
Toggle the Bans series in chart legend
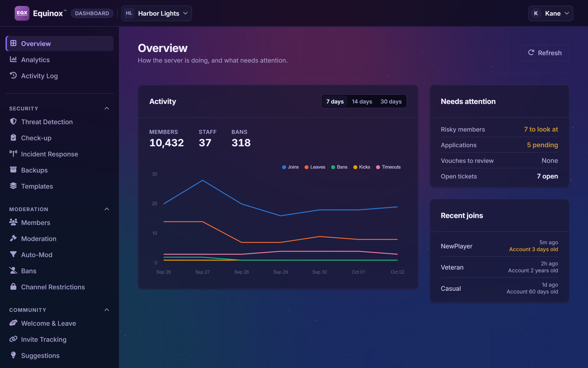pyautogui.click(x=339, y=167)
